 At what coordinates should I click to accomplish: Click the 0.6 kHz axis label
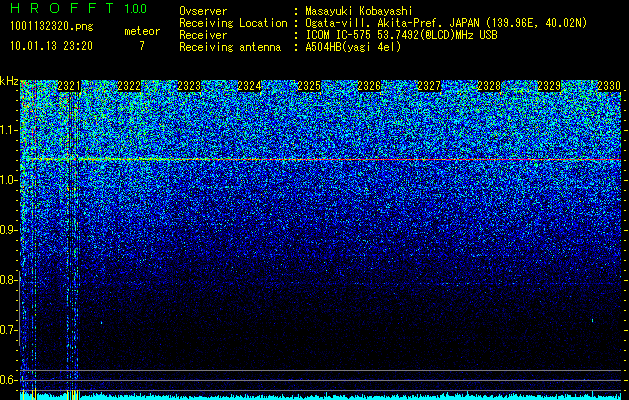point(8,380)
